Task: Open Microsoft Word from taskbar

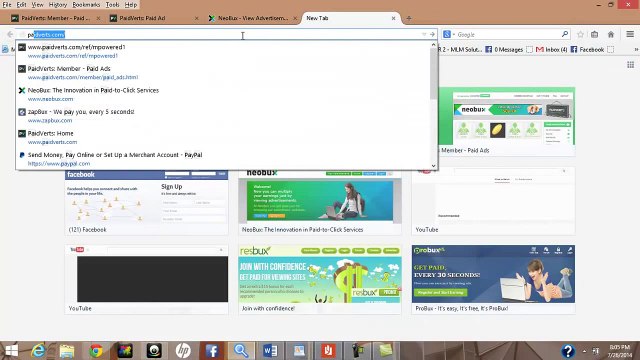Action: 270,351
